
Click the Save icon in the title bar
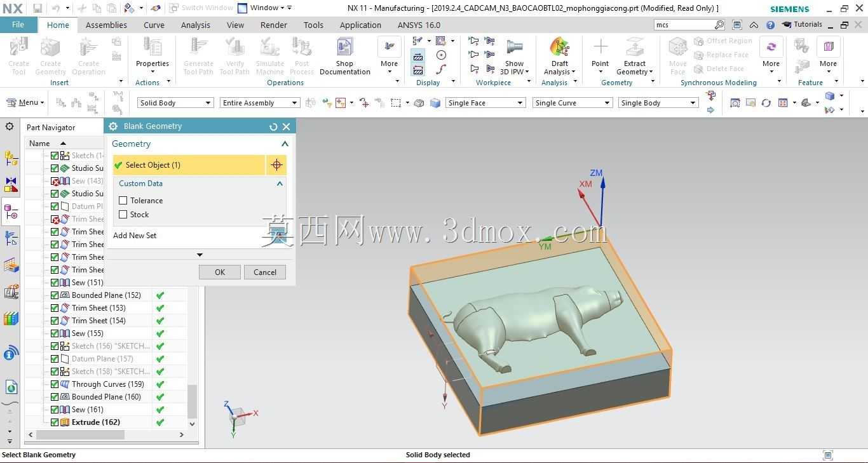37,8
